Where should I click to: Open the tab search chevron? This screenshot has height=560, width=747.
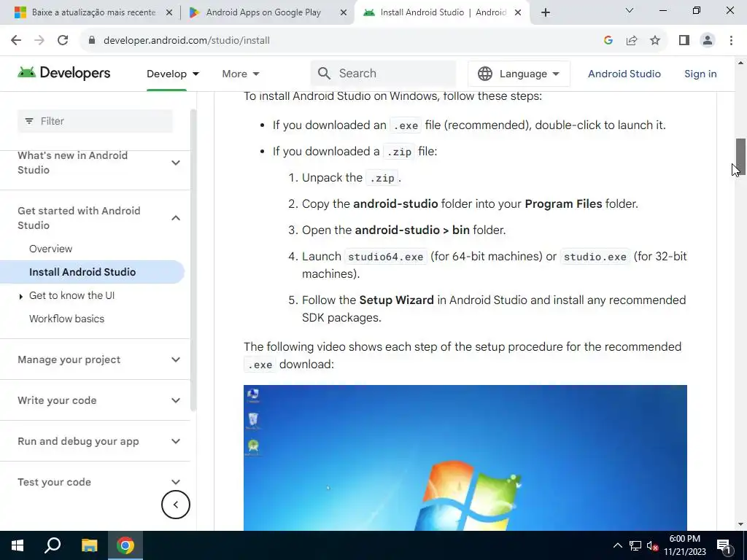(630, 10)
